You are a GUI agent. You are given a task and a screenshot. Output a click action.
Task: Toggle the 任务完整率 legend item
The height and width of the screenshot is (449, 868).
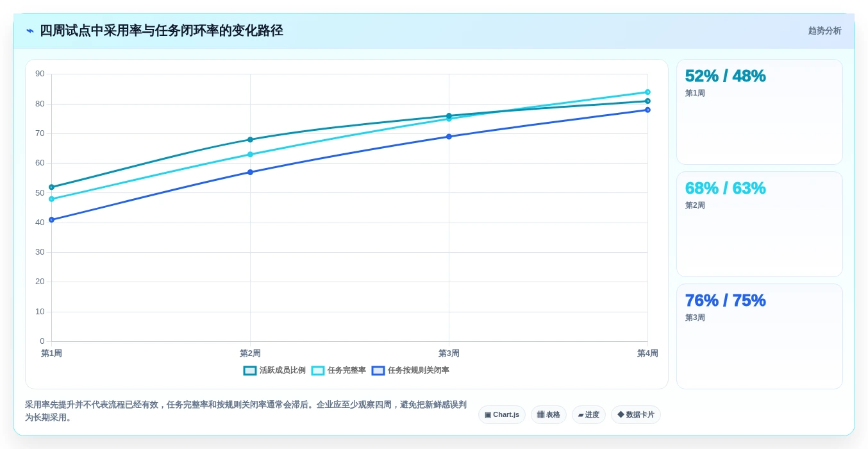click(338, 370)
